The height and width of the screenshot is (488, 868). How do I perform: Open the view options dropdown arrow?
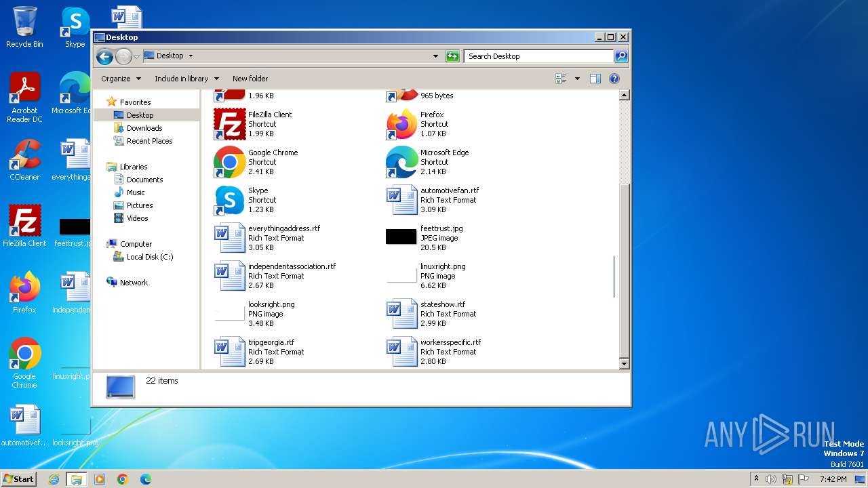click(577, 79)
